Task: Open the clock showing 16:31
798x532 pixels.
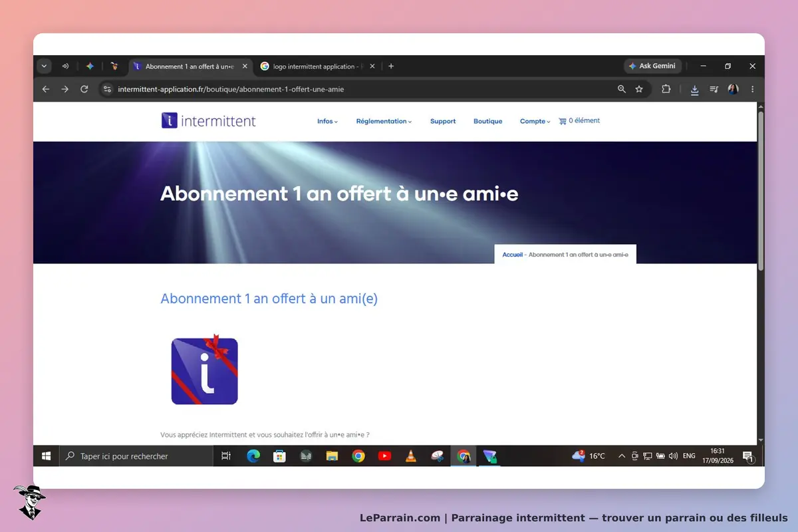Action: click(x=718, y=456)
